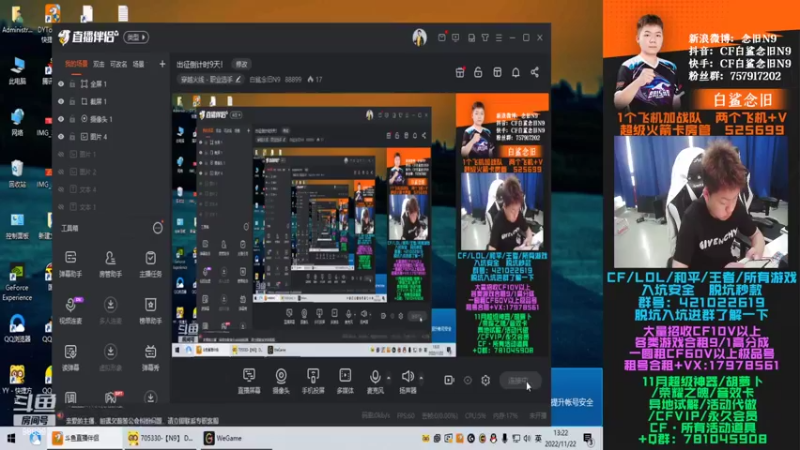Edit the 穿越火线 - 职业选手 category tag
Screen dimensions: 800x450
(210, 80)
